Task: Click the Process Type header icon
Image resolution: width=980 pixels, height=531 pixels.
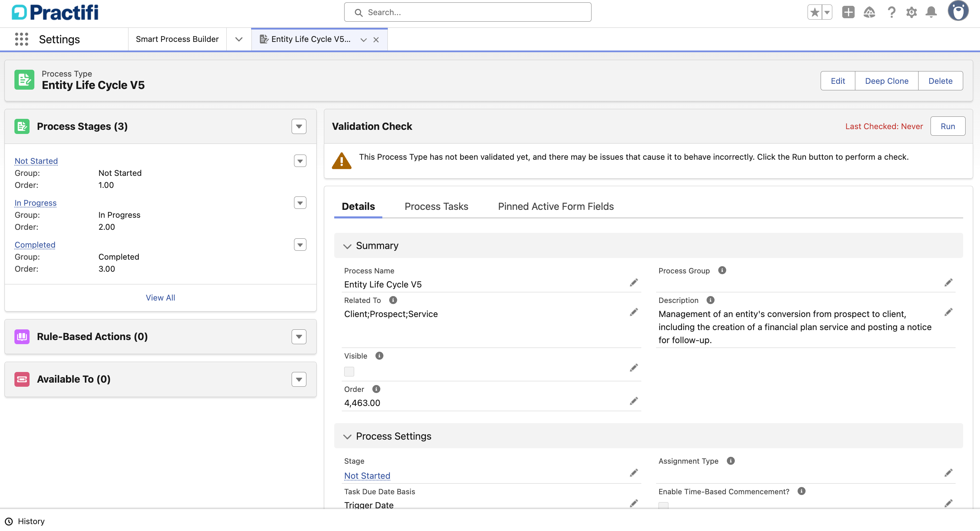Action: click(x=24, y=79)
